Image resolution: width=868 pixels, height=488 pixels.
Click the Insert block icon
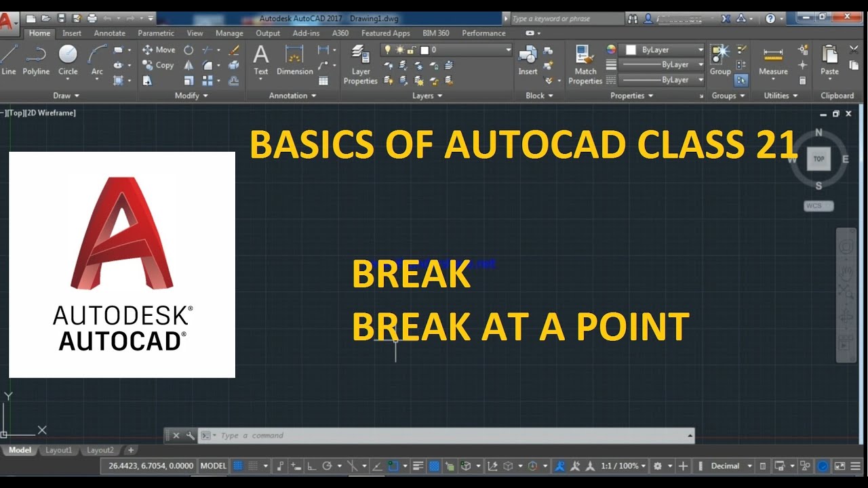(x=528, y=60)
